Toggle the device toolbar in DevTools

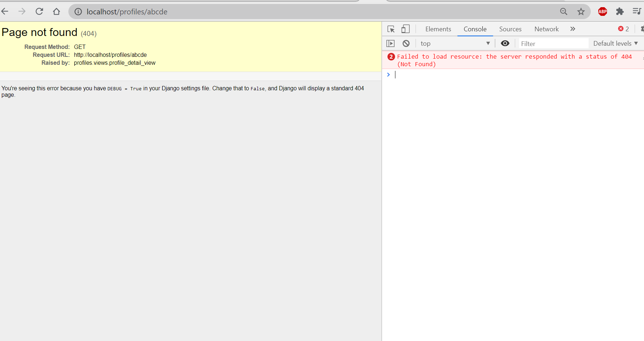point(405,29)
